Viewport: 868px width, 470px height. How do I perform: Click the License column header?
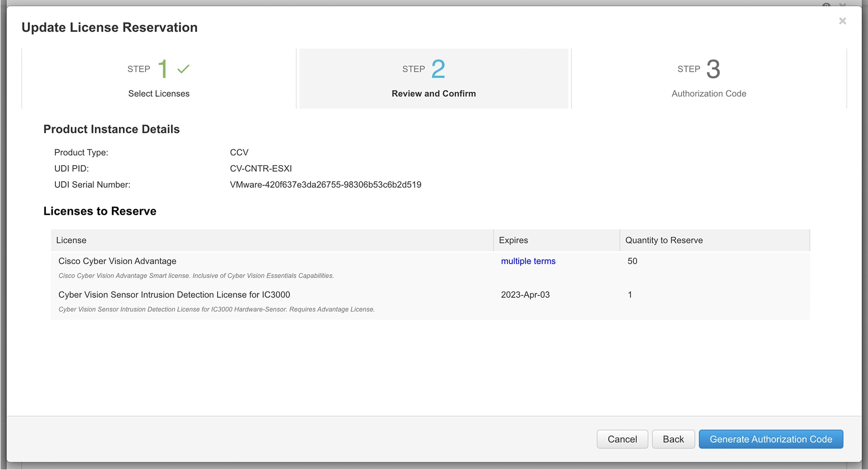click(272, 240)
